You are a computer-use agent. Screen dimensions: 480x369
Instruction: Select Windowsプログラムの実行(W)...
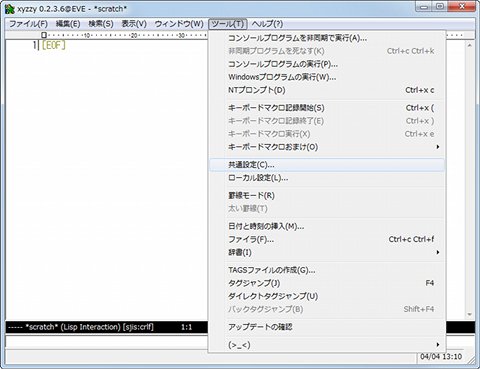(327, 77)
